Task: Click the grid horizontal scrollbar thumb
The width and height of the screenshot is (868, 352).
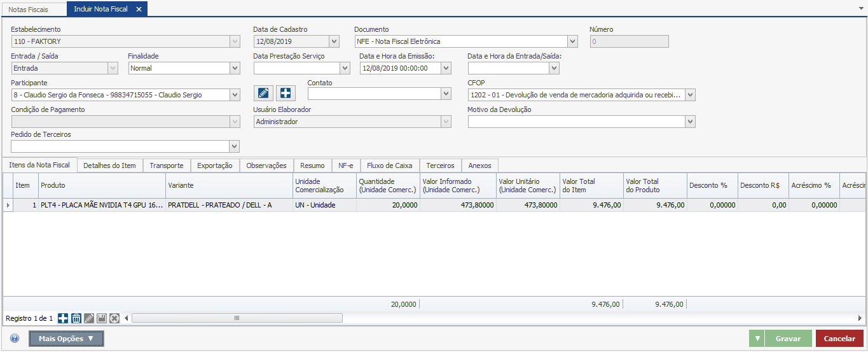Action: (x=237, y=318)
